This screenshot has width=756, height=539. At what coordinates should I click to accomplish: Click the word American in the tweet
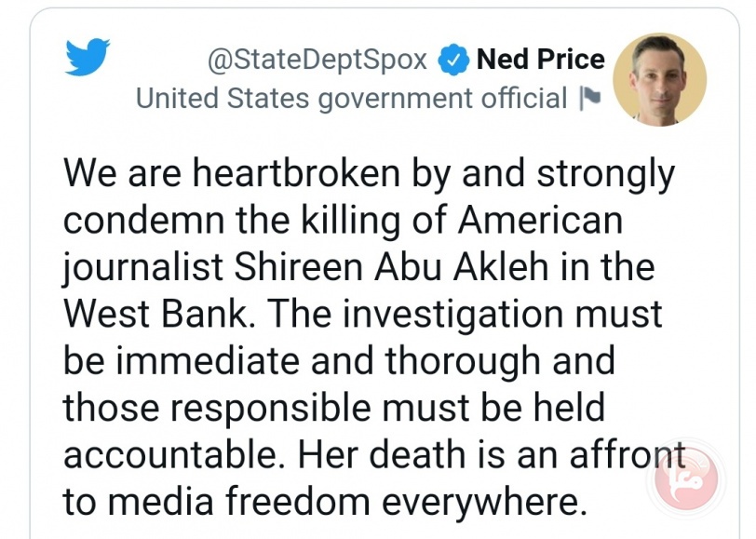click(541, 220)
